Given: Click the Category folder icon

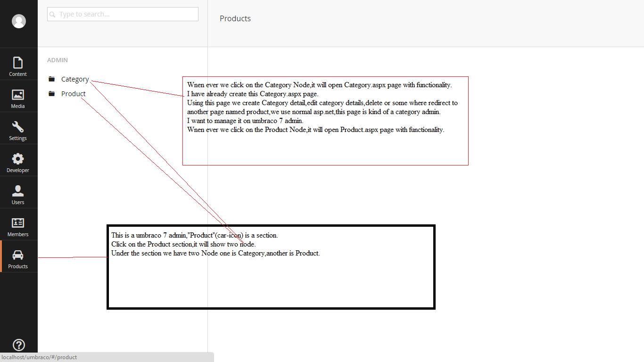Looking at the screenshot, I should coord(52,79).
